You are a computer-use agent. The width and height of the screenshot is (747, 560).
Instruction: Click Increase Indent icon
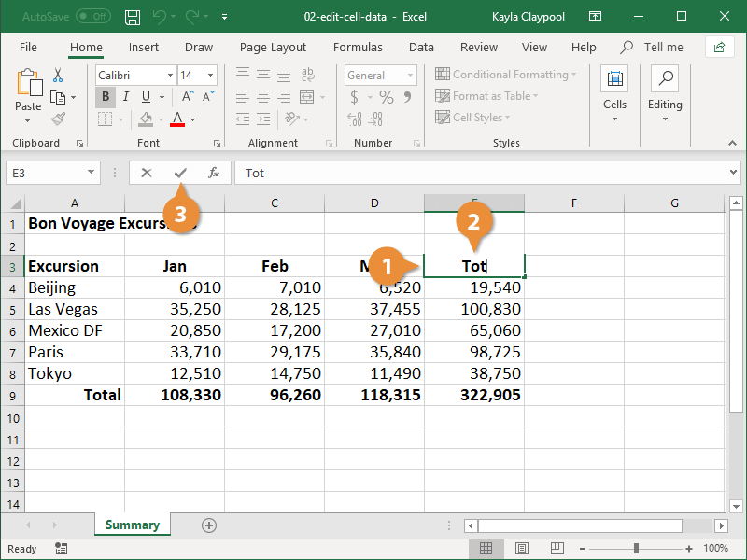[x=263, y=119]
